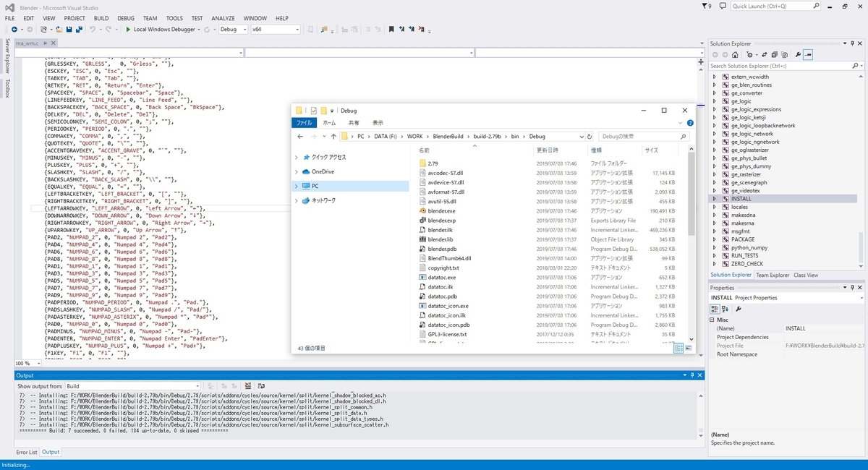868x470 pixels.
Task: Click Up arrow in Explorer window
Action: [x=333, y=136]
